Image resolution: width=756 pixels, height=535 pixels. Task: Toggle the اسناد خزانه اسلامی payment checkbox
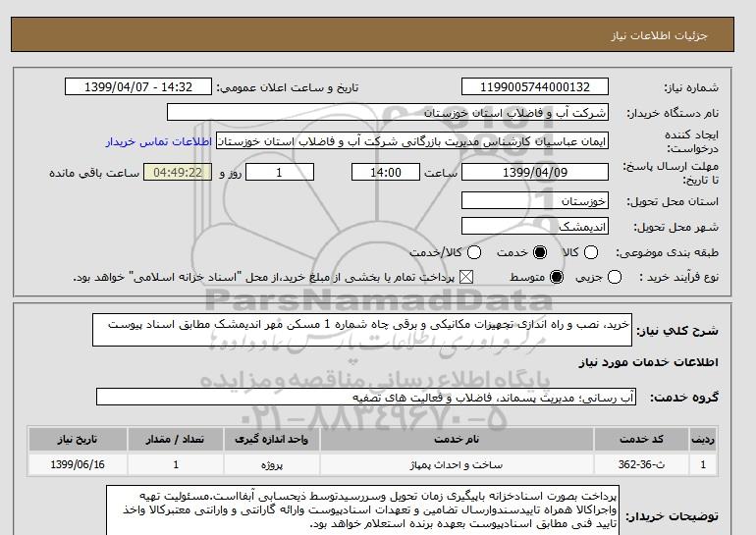click(465, 277)
